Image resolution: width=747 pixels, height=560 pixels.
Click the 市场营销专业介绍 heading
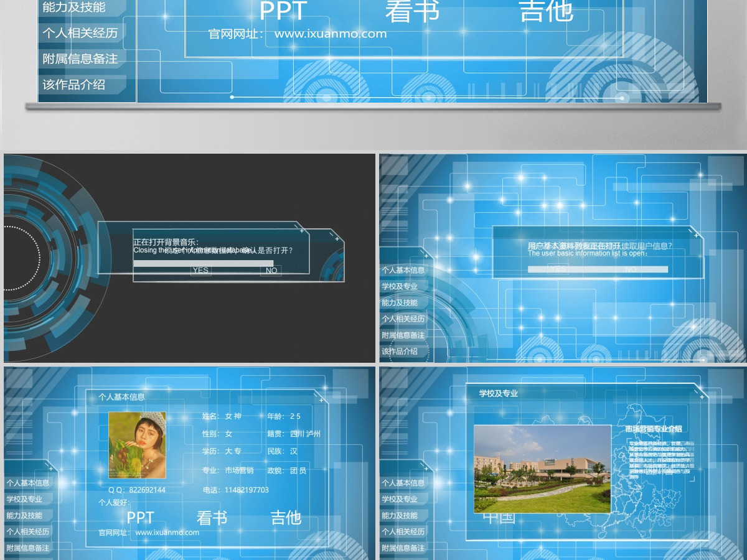(x=654, y=429)
